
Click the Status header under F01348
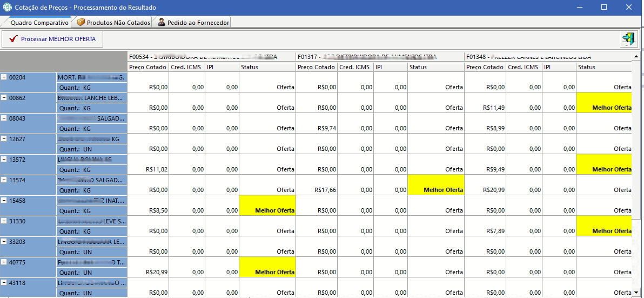(604, 67)
